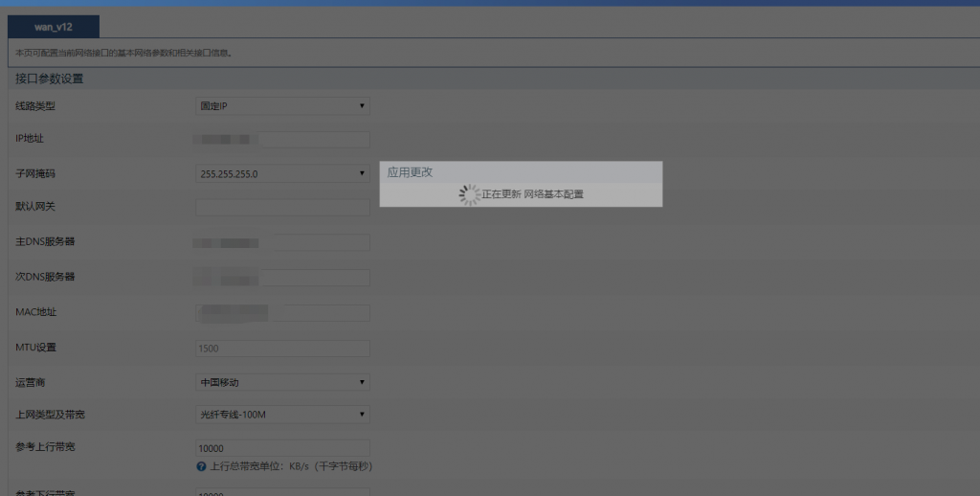
Task: Open the 线路类型 dropdown showing 固定IP
Action: point(282,106)
